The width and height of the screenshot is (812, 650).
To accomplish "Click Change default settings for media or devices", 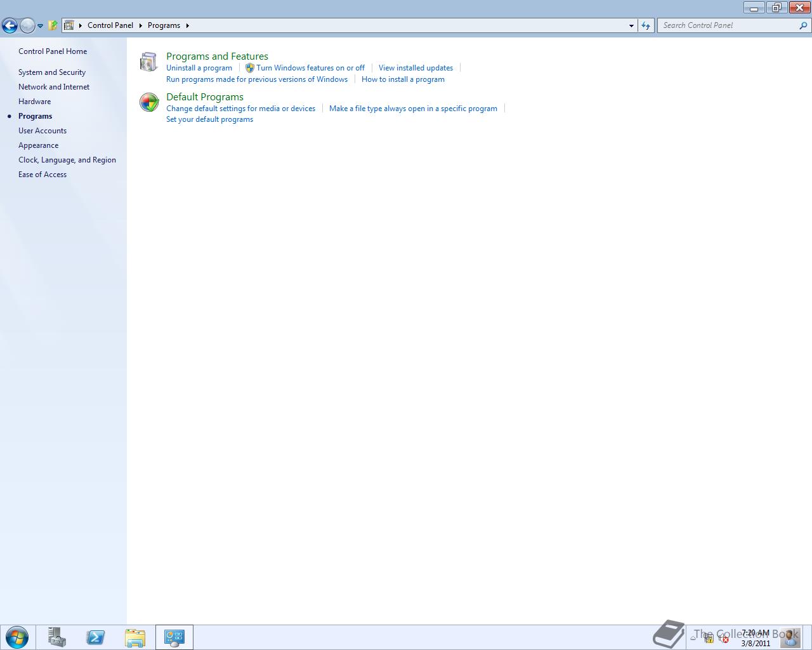I will [x=240, y=109].
